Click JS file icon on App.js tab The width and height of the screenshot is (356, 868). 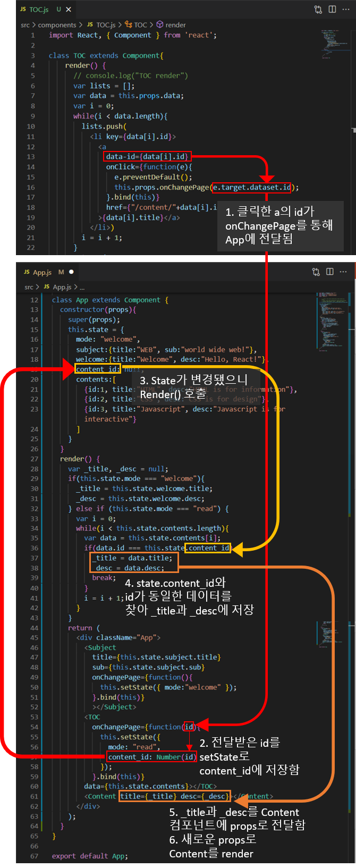tap(27, 272)
